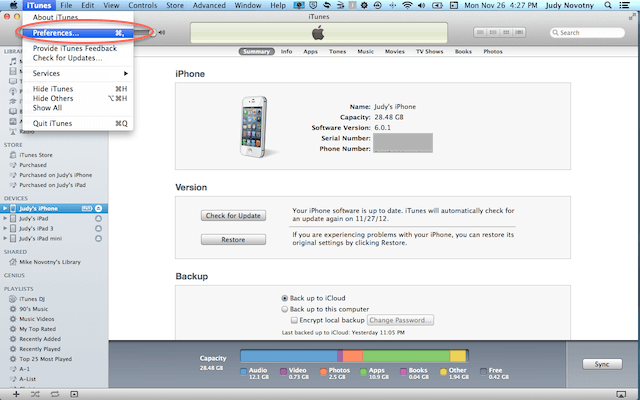Viewport: 640px width, 400px height.
Task: Open the Advanced menu
Action: coord(209,5)
